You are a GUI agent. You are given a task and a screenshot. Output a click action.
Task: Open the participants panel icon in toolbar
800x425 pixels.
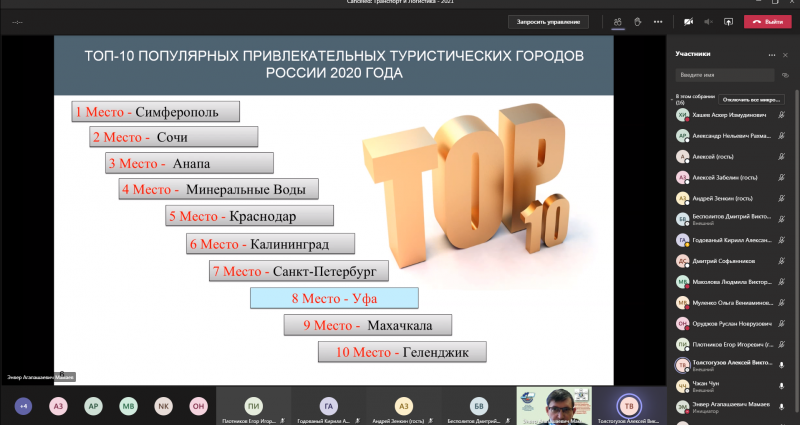pos(619,21)
